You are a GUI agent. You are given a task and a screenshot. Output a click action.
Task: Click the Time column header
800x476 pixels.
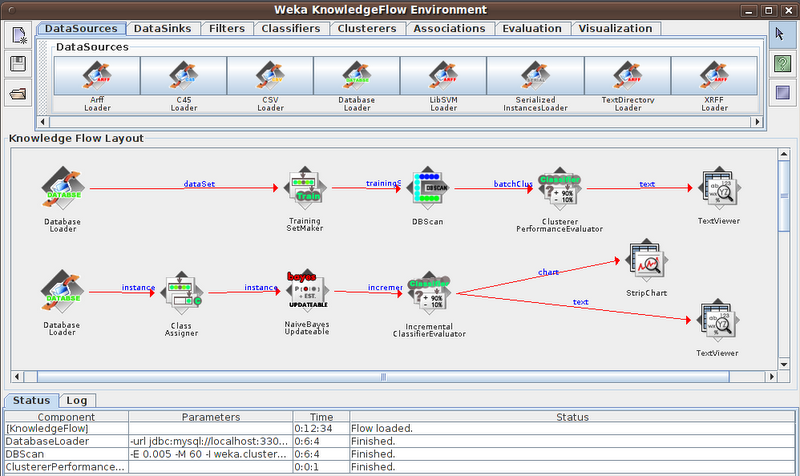pyautogui.click(x=321, y=417)
